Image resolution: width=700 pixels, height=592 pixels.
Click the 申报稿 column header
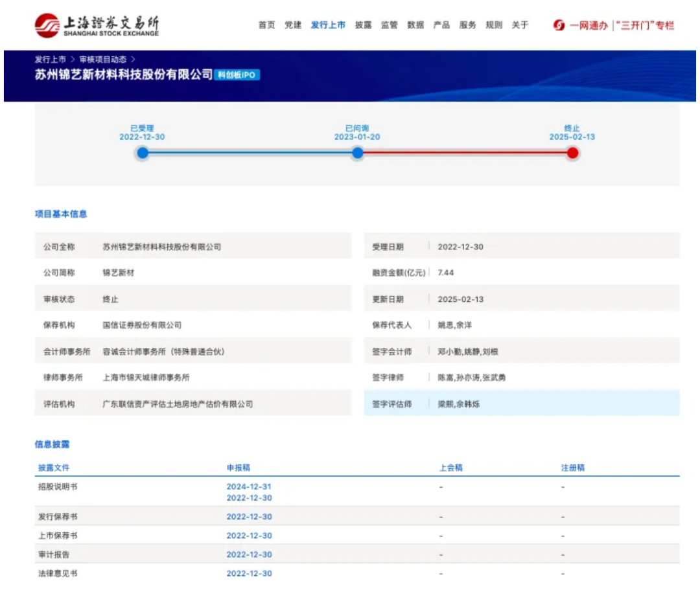tap(239, 468)
